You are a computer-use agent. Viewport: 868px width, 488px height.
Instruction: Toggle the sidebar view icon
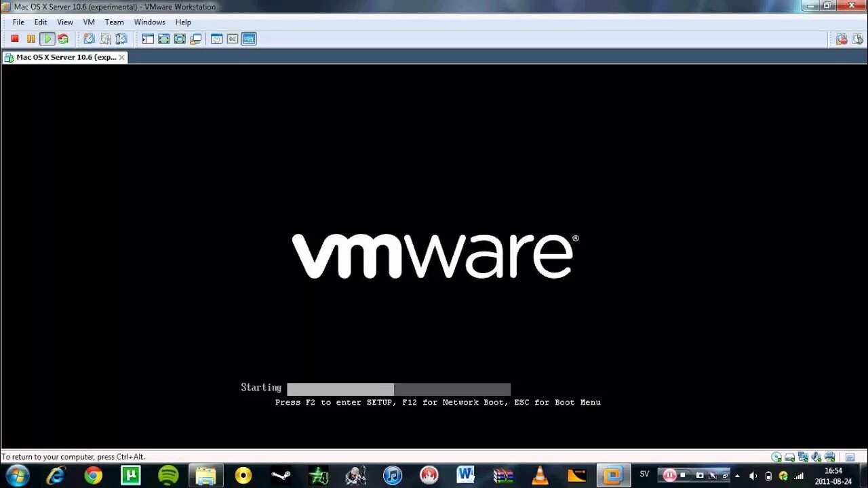pos(148,39)
